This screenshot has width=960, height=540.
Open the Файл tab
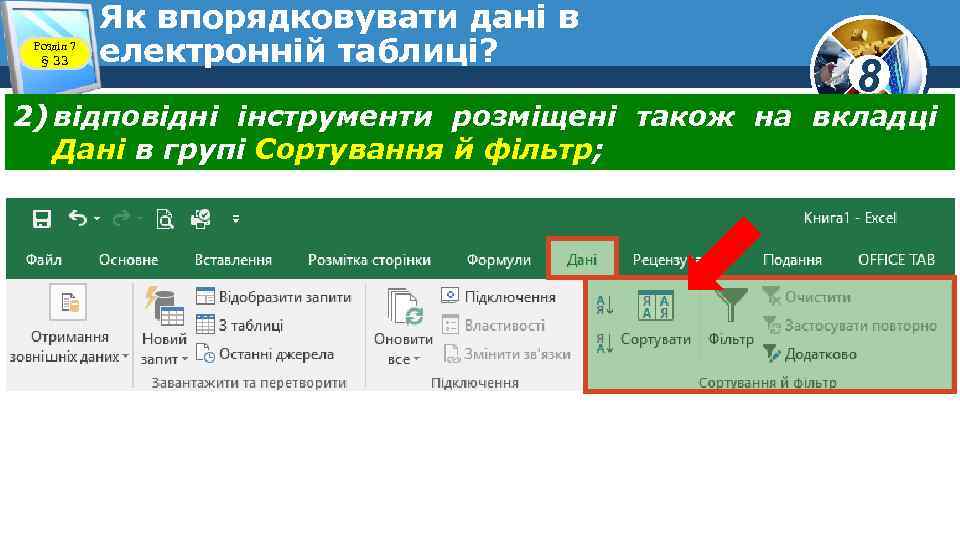coord(43,260)
